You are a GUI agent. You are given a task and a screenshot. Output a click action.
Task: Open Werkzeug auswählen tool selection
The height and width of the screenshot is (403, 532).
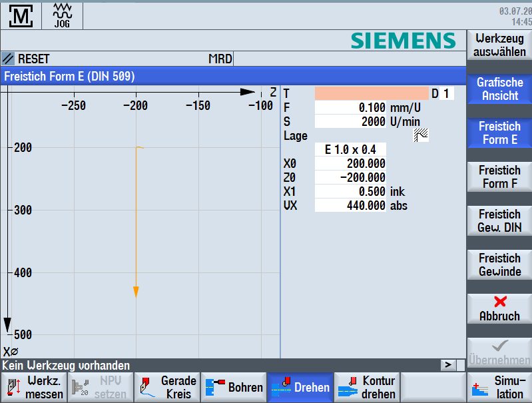[499, 45]
